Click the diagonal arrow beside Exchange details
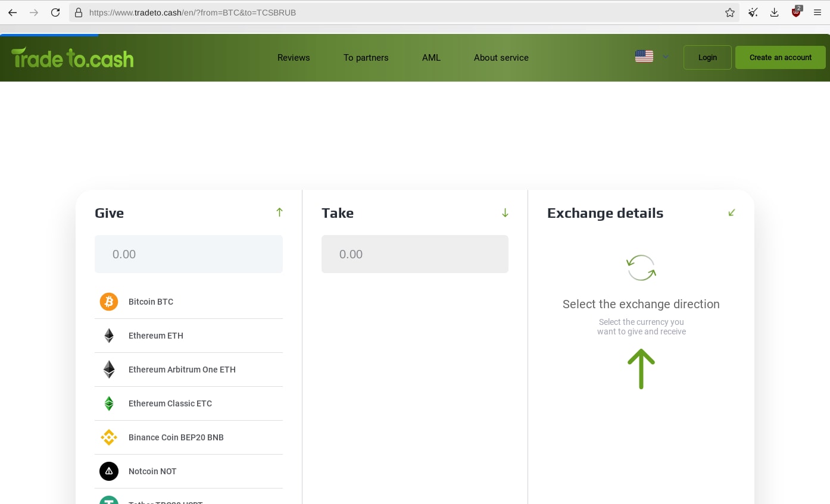This screenshot has width=830, height=504. tap(732, 212)
